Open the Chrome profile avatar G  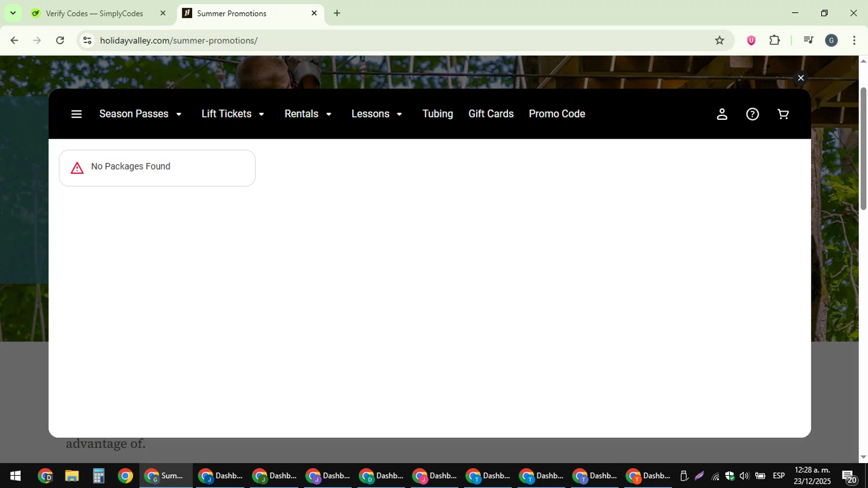click(832, 41)
